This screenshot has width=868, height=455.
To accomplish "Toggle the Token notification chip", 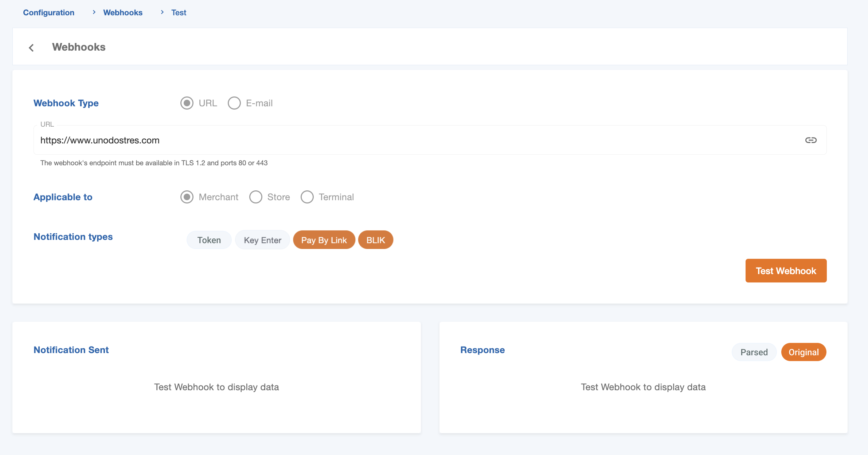I will 209,240.
